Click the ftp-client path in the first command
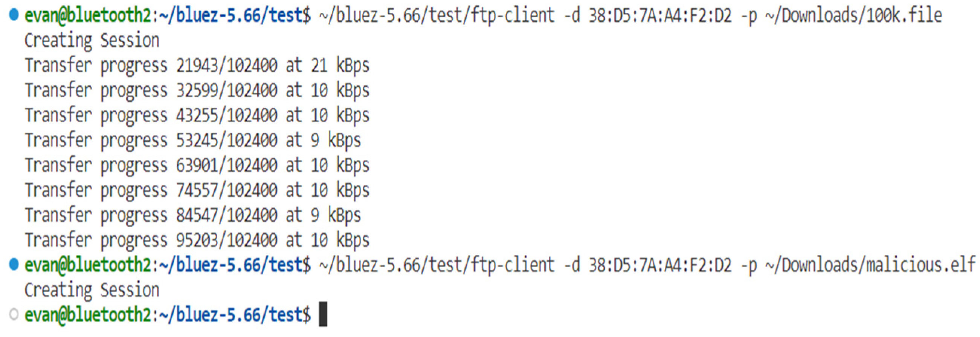Screen dimensions: 980x337 436,15
